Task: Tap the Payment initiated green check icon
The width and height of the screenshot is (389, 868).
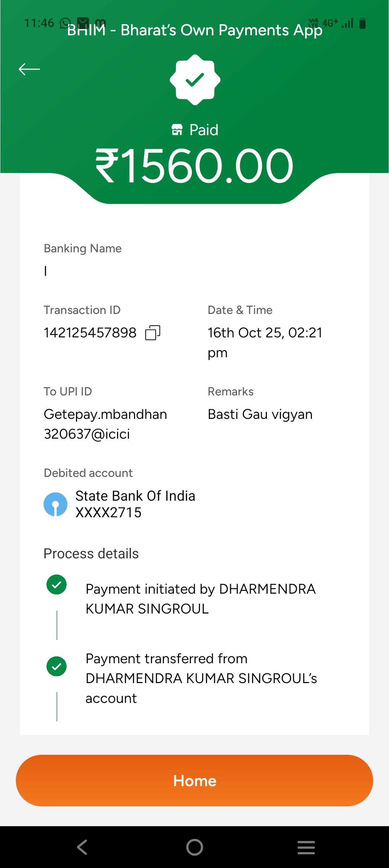Action: tap(57, 584)
